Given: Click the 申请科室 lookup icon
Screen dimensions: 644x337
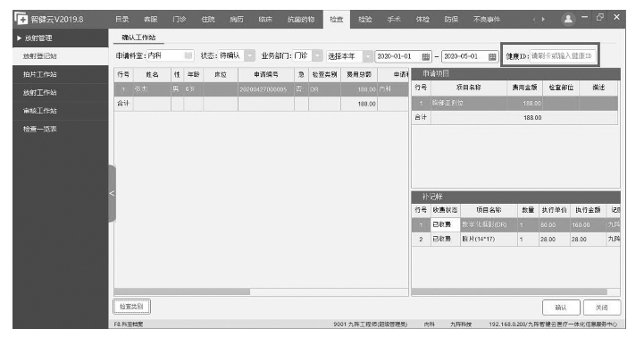Looking at the screenshot, I should click(x=188, y=55).
